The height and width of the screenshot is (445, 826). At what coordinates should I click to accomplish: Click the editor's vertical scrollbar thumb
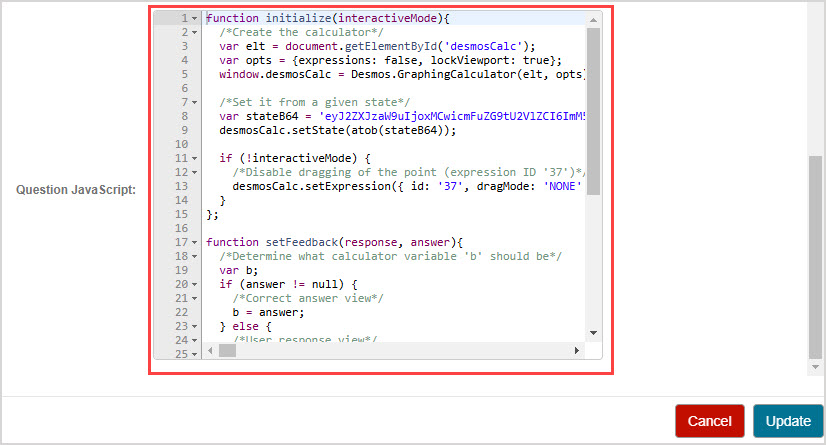click(593, 110)
